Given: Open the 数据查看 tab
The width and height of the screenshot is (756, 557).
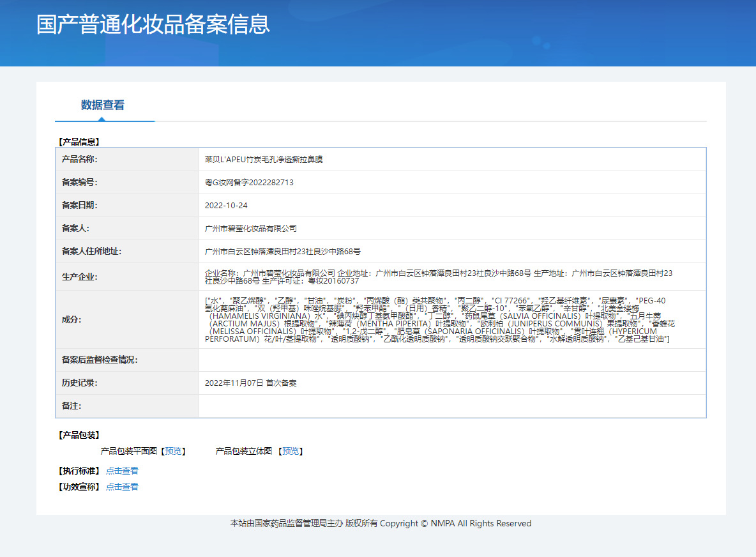Looking at the screenshot, I should click(102, 105).
